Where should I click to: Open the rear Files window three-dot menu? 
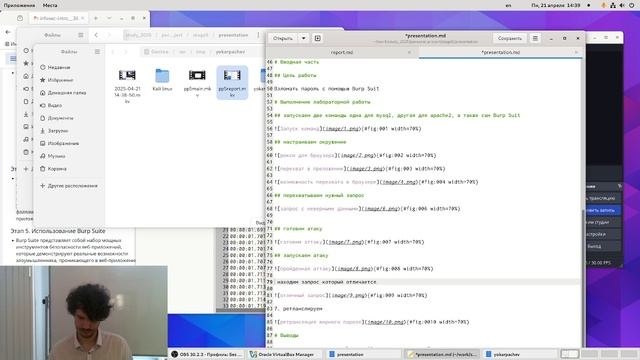pyautogui.click(x=258, y=35)
